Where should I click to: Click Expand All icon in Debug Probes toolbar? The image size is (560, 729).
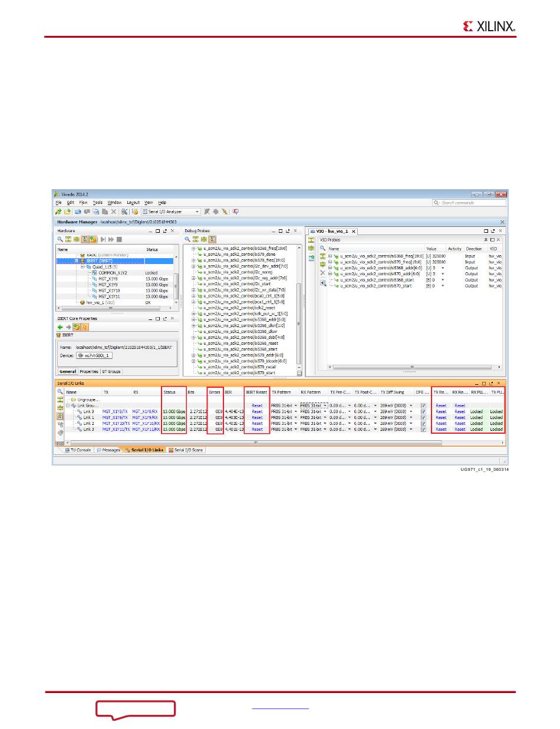pyautogui.click(x=204, y=239)
